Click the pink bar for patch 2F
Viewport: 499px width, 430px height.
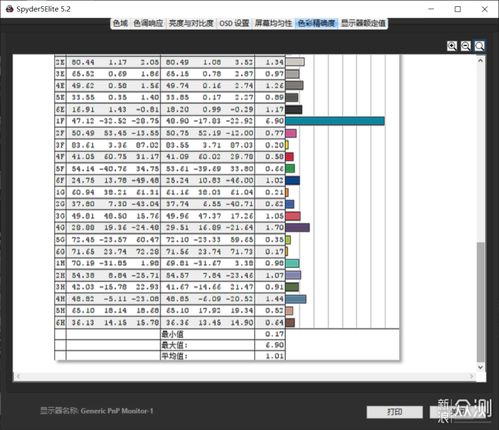(291, 133)
